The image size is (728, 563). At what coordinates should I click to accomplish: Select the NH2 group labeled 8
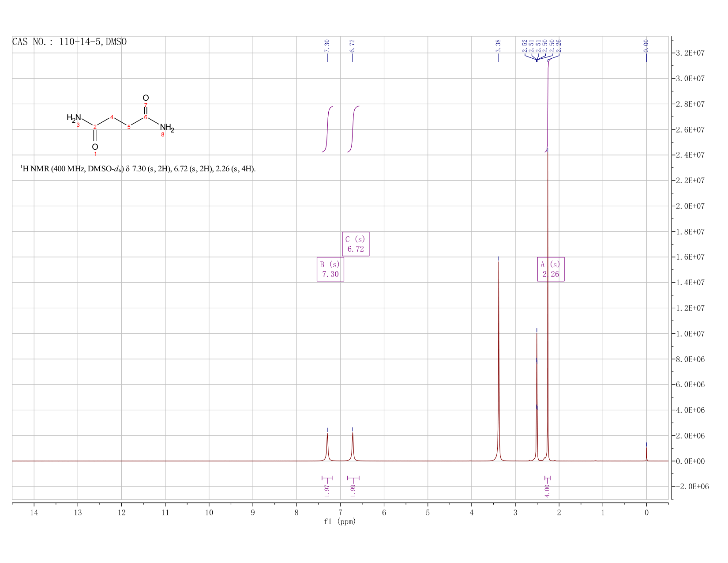167,128
